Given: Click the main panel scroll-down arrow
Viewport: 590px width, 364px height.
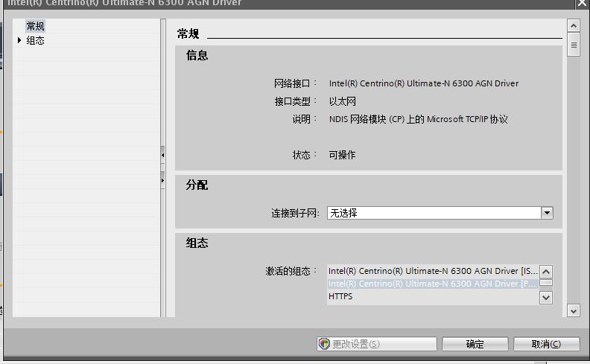Looking at the screenshot, I should click(x=573, y=310).
